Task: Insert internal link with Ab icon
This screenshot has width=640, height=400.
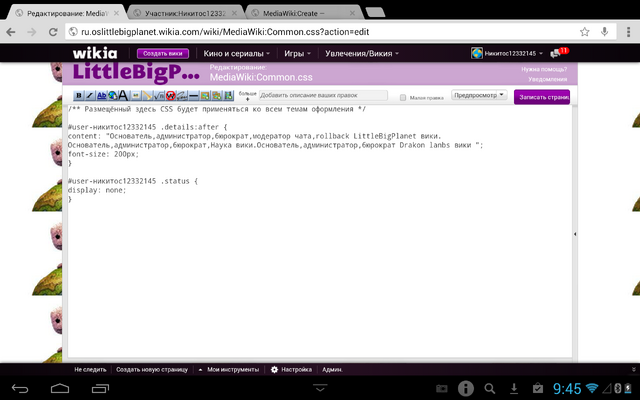Action: tap(101, 96)
